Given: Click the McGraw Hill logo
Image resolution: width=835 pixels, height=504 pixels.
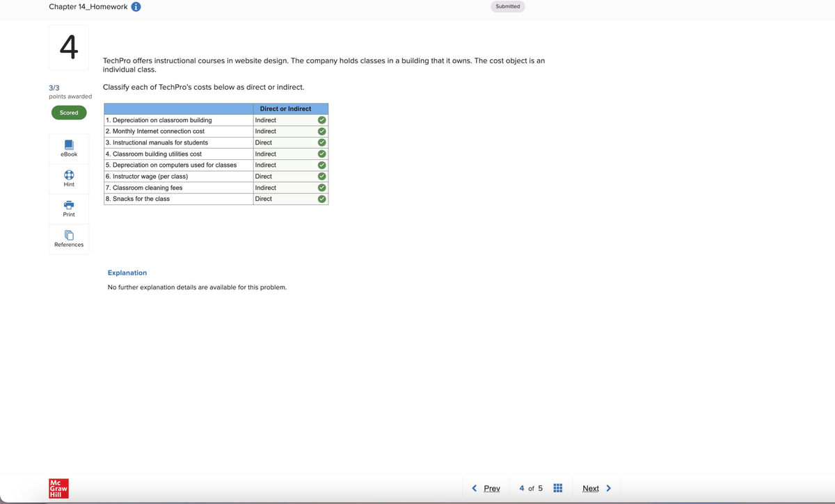Looking at the screenshot, I should [x=58, y=488].
